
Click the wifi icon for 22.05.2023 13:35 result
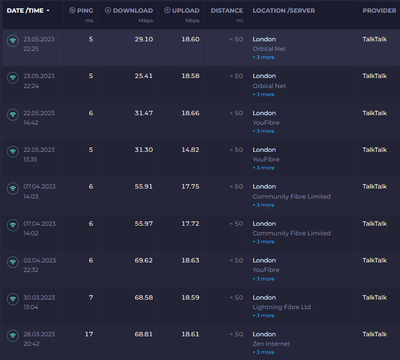[13, 152]
